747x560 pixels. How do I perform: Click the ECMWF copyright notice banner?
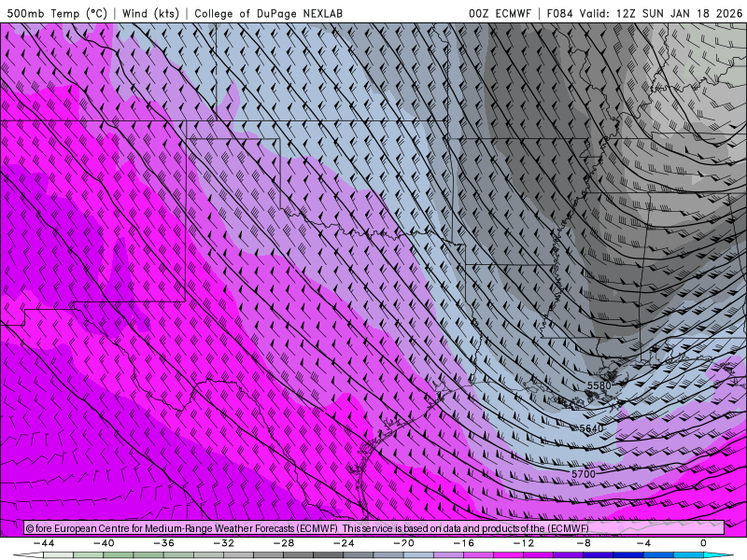tap(374, 528)
